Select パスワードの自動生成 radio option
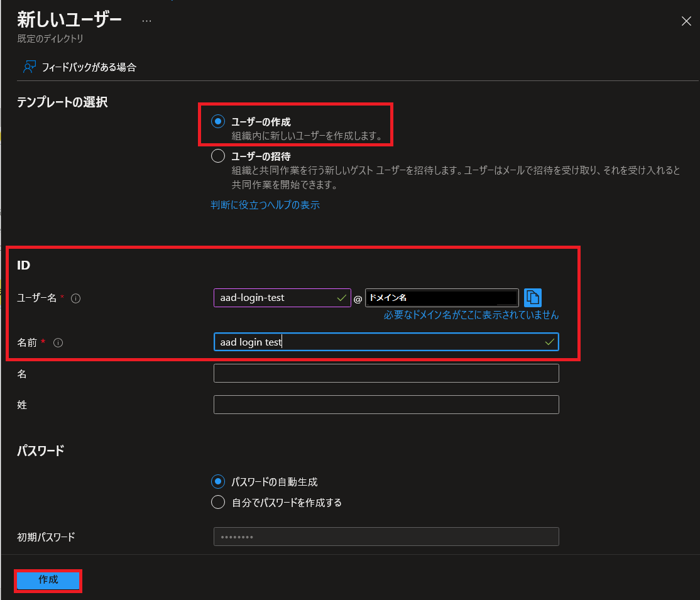The height and width of the screenshot is (600, 700). pos(218,481)
